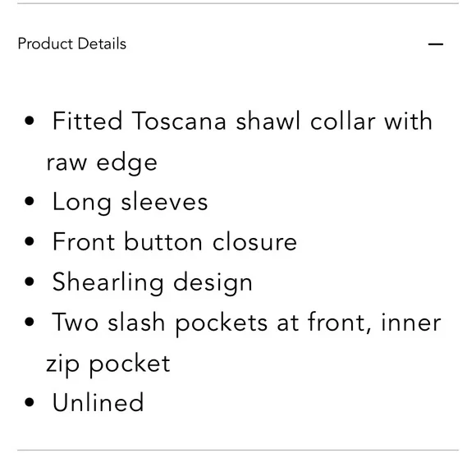The width and height of the screenshot is (476, 476).
Task: Click the word pockets in the list
Action: click(x=222, y=324)
